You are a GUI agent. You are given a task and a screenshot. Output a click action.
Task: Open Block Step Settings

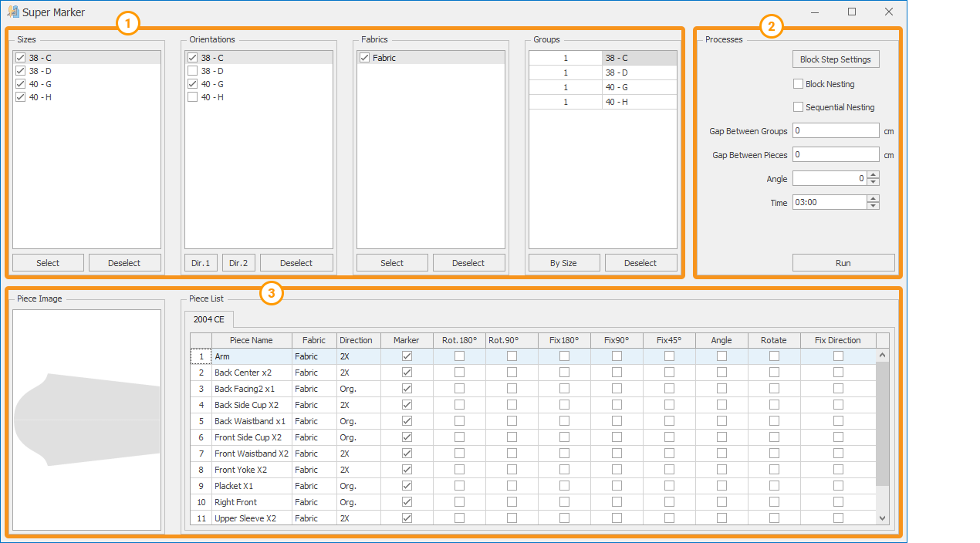(x=835, y=59)
